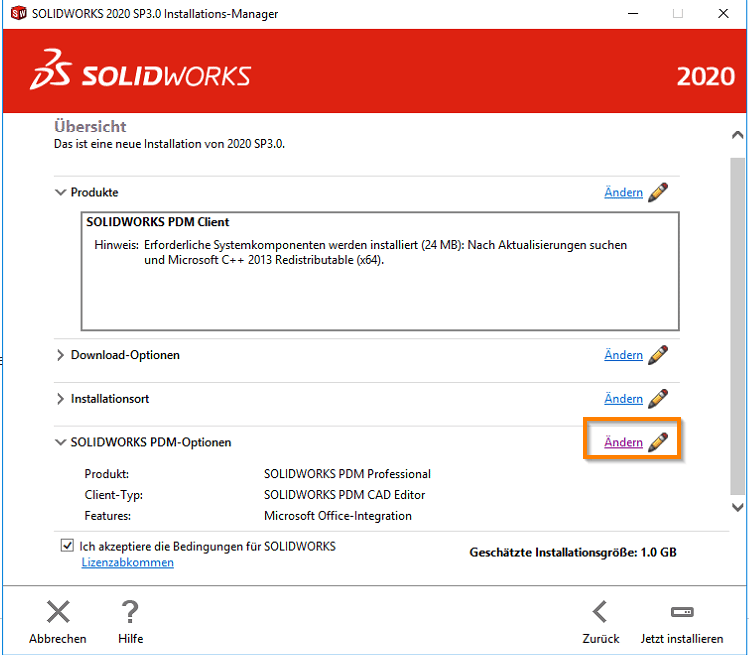Click the Microsoft Office-Integration value

tap(338, 516)
